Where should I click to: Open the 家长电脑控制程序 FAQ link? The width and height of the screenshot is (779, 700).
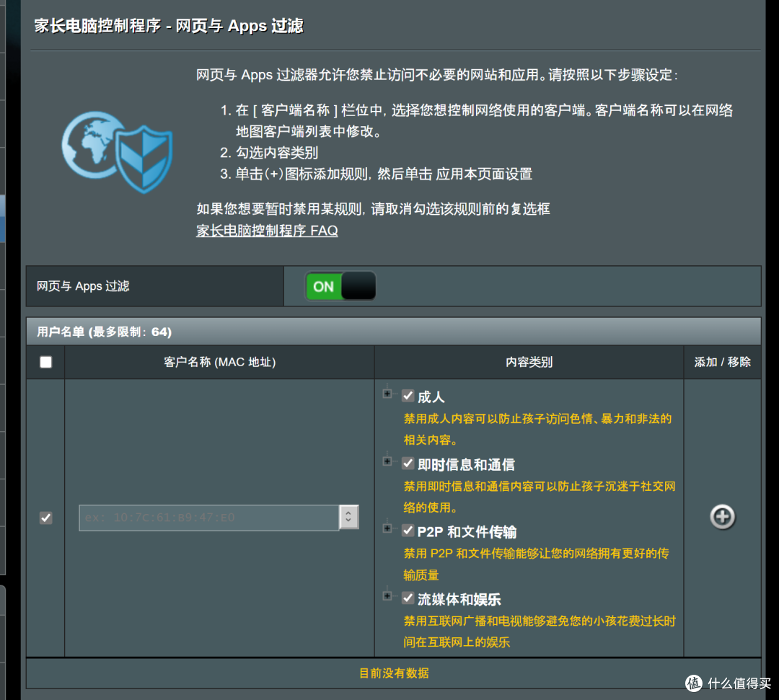click(x=267, y=231)
